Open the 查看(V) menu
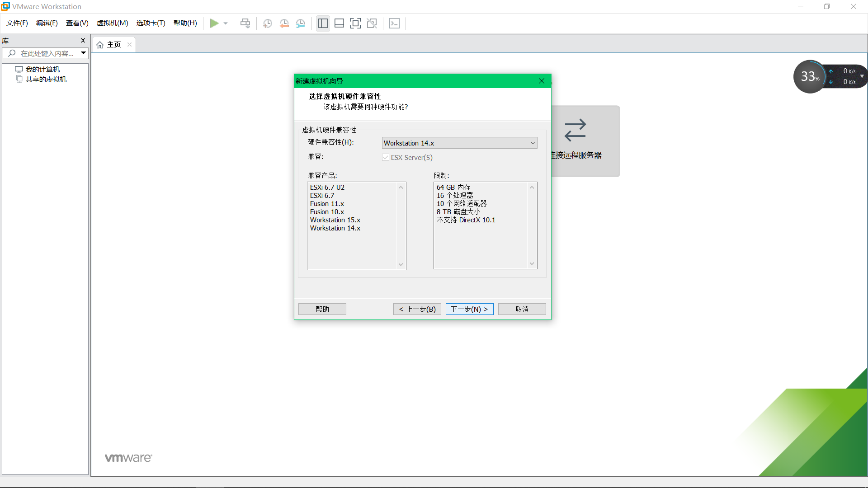Viewport: 868px width, 488px height. 77,23
